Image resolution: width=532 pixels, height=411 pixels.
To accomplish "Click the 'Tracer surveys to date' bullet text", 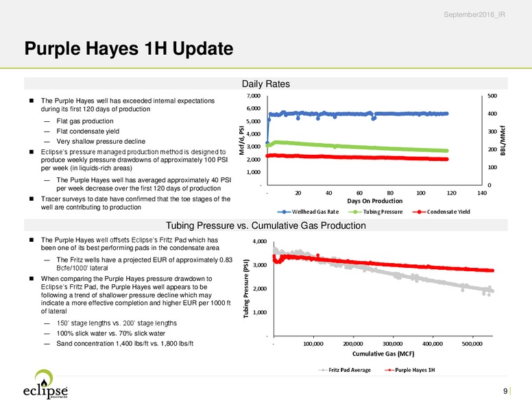I will pos(136,203).
